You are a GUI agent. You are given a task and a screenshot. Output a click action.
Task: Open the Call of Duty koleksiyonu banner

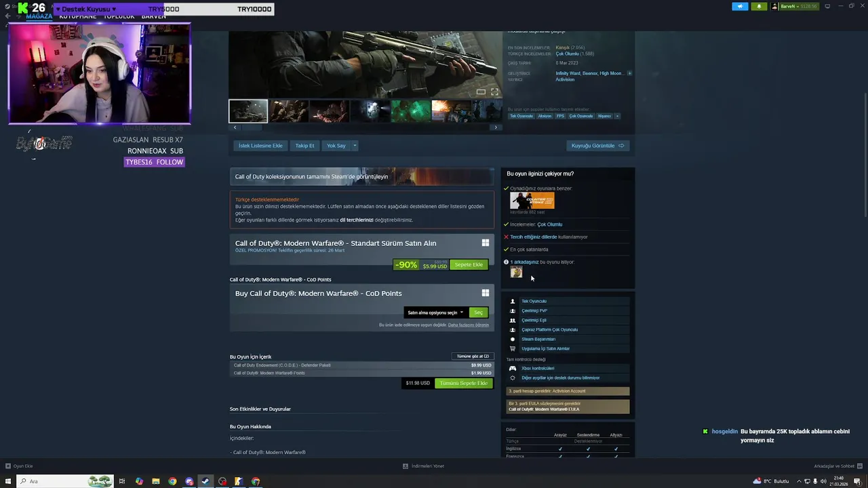click(x=361, y=176)
